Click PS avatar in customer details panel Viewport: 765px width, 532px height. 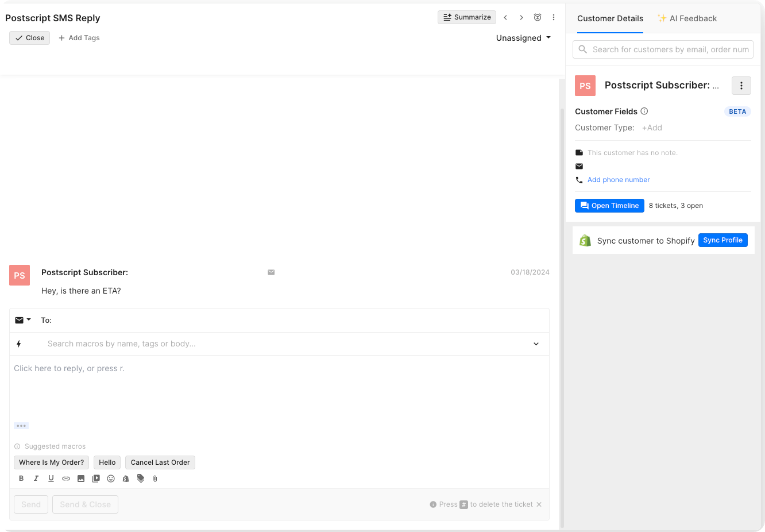pos(585,86)
